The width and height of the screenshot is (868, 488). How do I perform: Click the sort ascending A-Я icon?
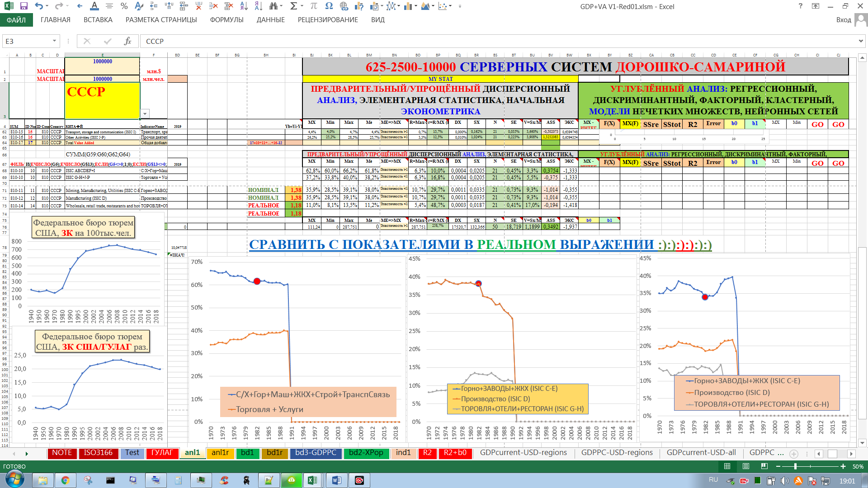tap(244, 6)
